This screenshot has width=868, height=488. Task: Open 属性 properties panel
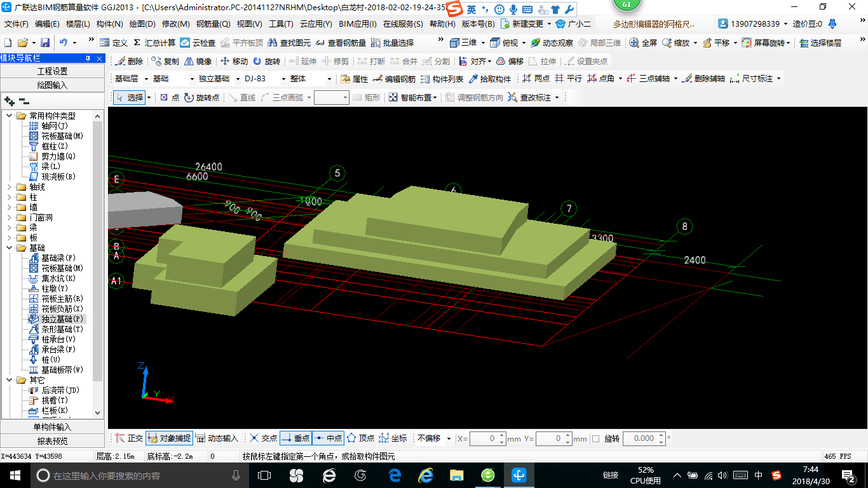(x=354, y=79)
